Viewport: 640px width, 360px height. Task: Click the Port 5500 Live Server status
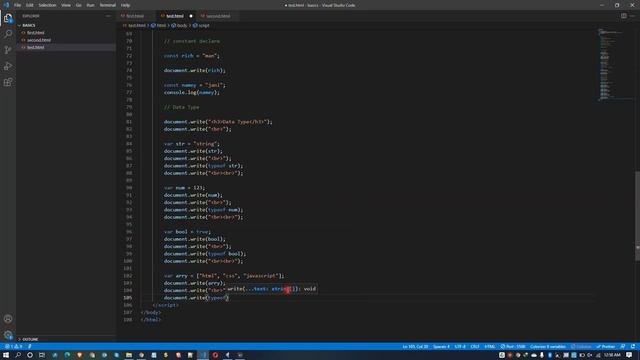[513, 347]
